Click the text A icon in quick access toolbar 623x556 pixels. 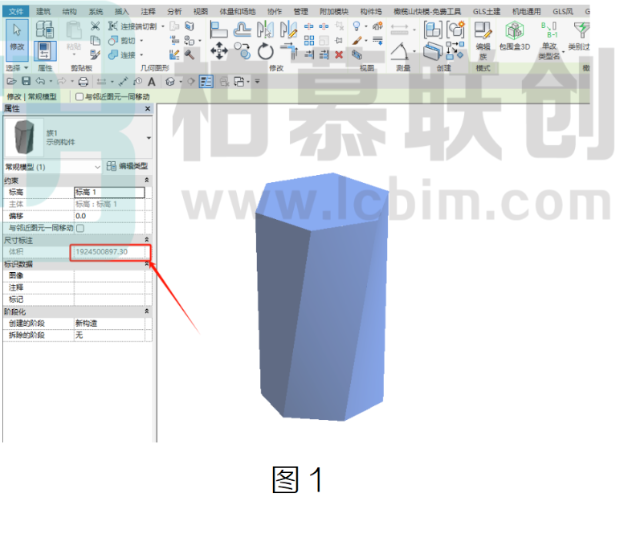[x=151, y=82]
